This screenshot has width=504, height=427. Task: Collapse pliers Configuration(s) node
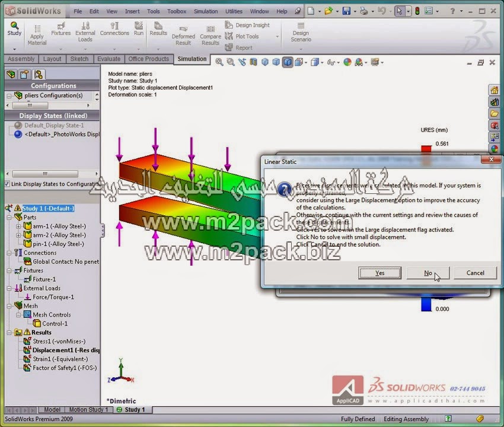(9, 95)
